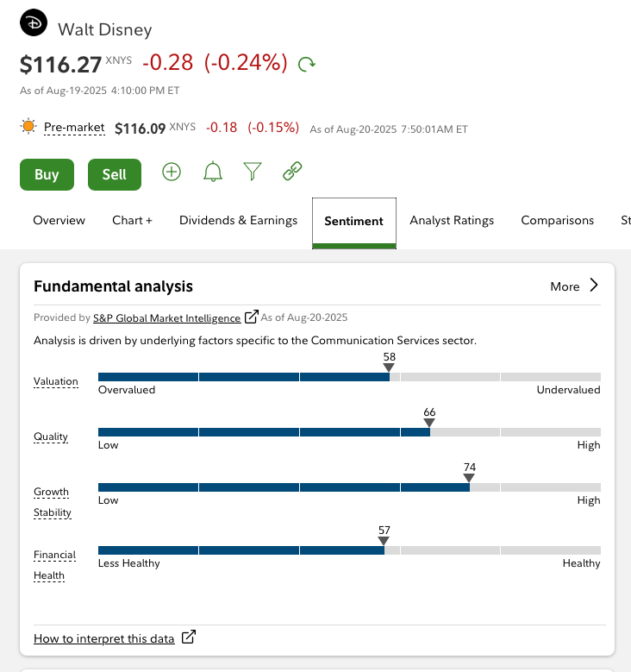Go to Dividends & Earnings tab

click(238, 221)
